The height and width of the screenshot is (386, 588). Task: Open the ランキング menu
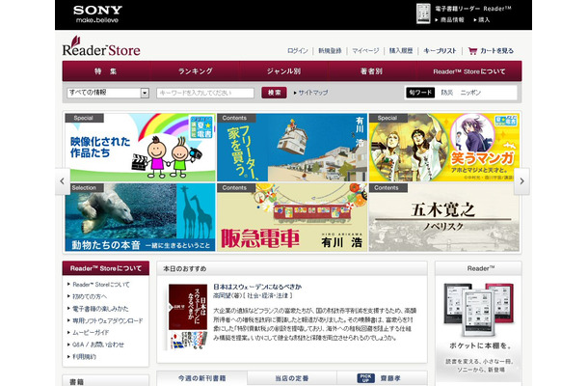tap(195, 71)
